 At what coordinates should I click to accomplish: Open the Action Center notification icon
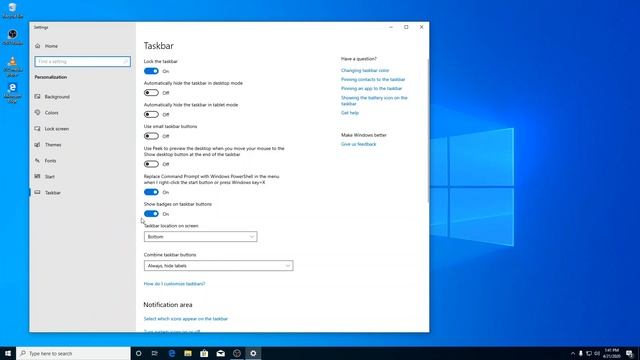pos(629,353)
